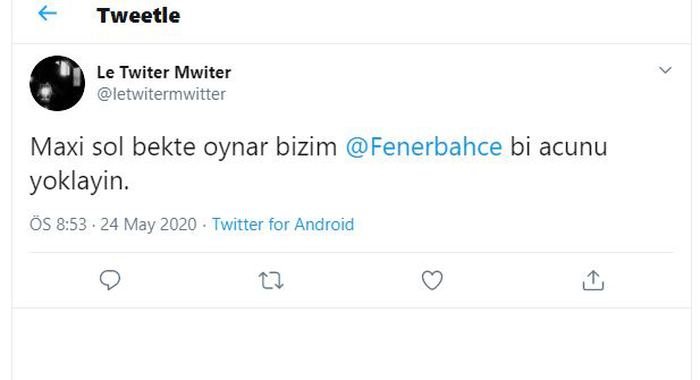Go back using the blue arrow

tap(47, 13)
